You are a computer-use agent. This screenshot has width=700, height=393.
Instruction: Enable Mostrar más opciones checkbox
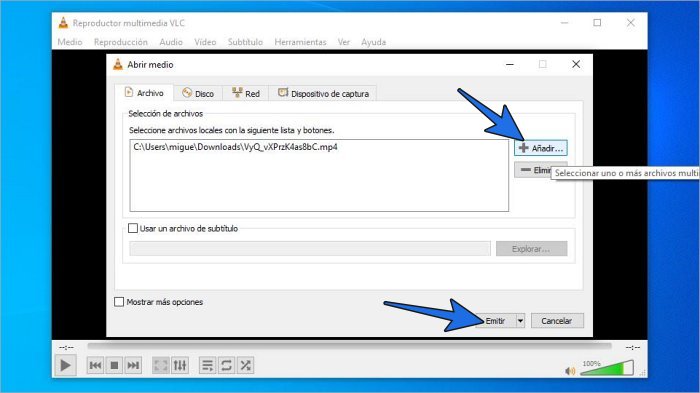coord(119,302)
